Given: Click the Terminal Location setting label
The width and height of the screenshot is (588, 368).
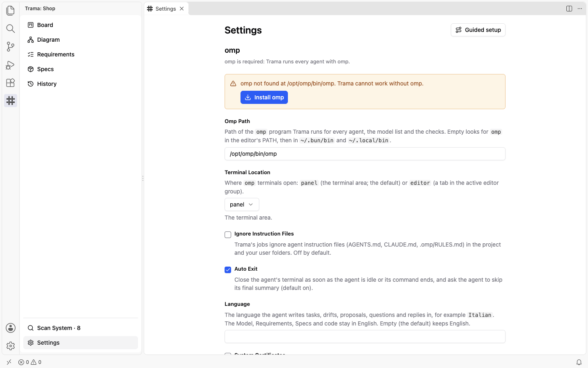Looking at the screenshot, I should click(247, 173).
